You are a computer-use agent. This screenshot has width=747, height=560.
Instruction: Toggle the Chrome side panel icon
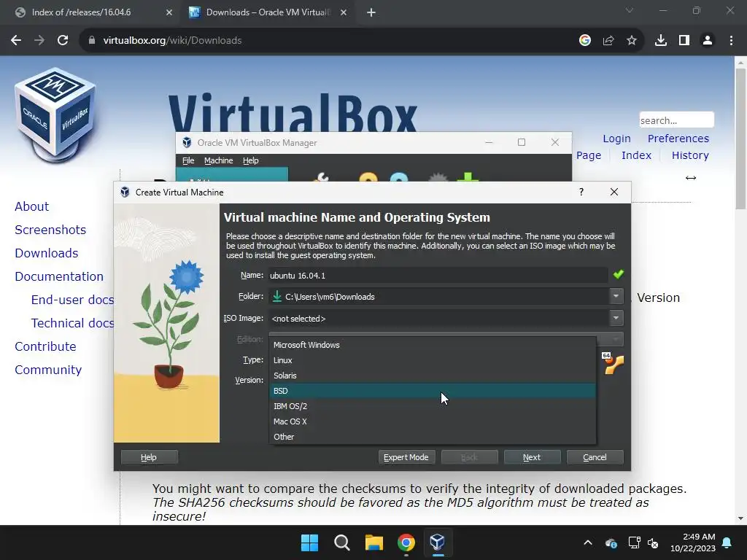(x=684, y=41)
